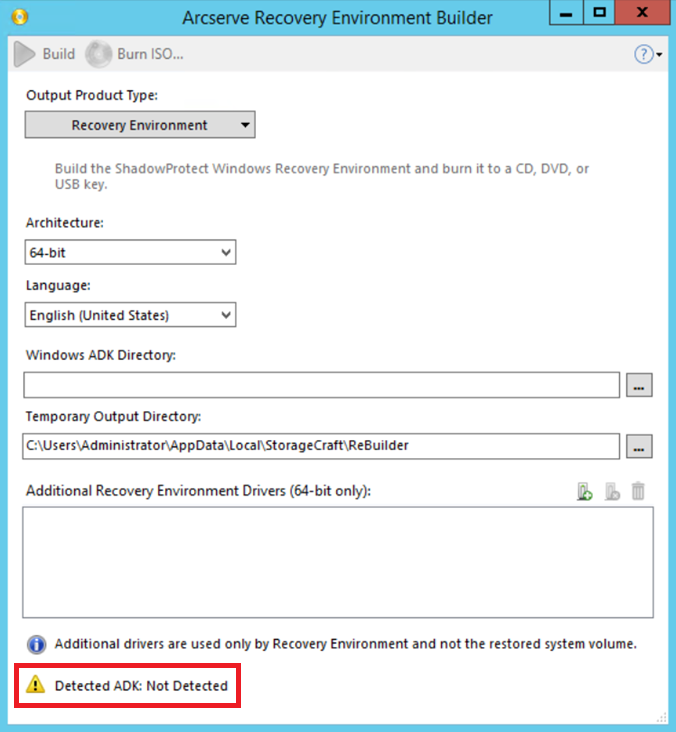Screen dimensions: 676x732
Task: Click the Temporary Output Directory field
Action: [x=321, y=446]
